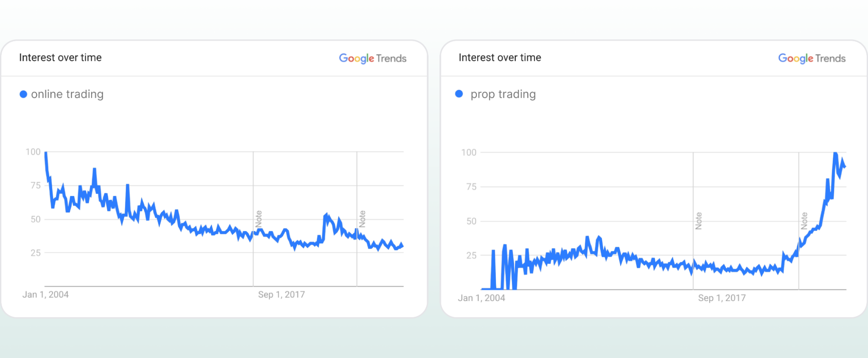Click the 50 axis label in online trading chart
Image resolution: width=868 pixels, height=358 pixels.
36,219
